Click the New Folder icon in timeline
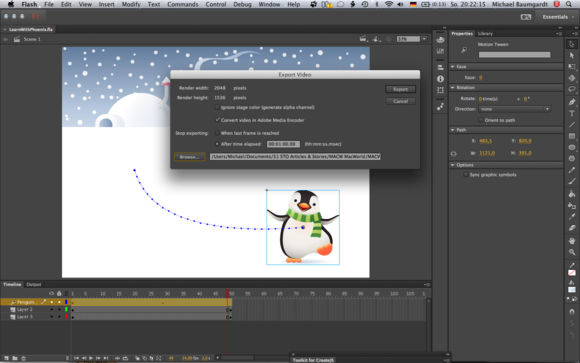 coord(15,358)
